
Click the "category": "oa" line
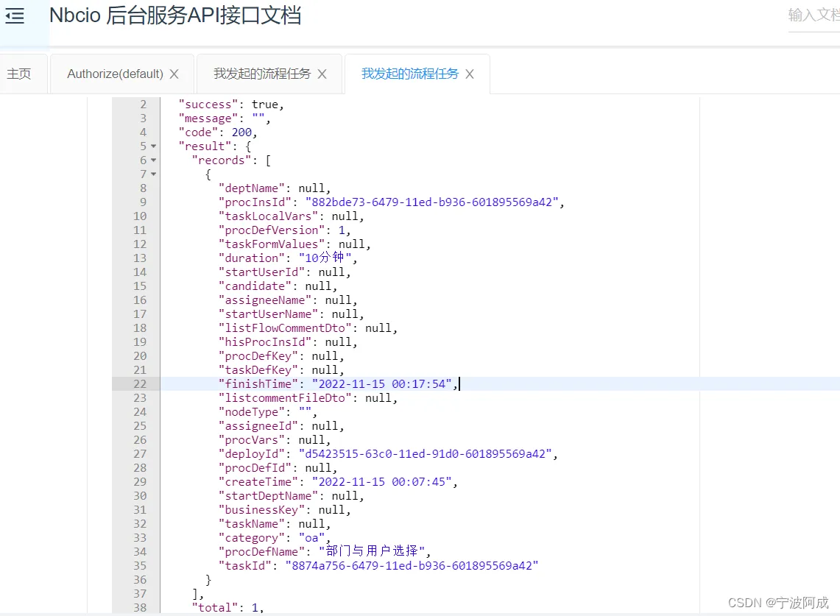click(275, 538)
